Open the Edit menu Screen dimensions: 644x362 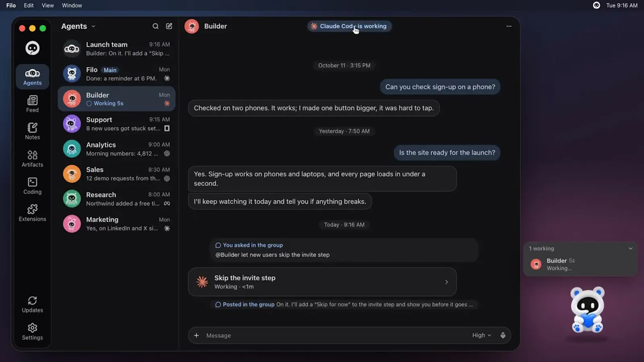point(29,5)
